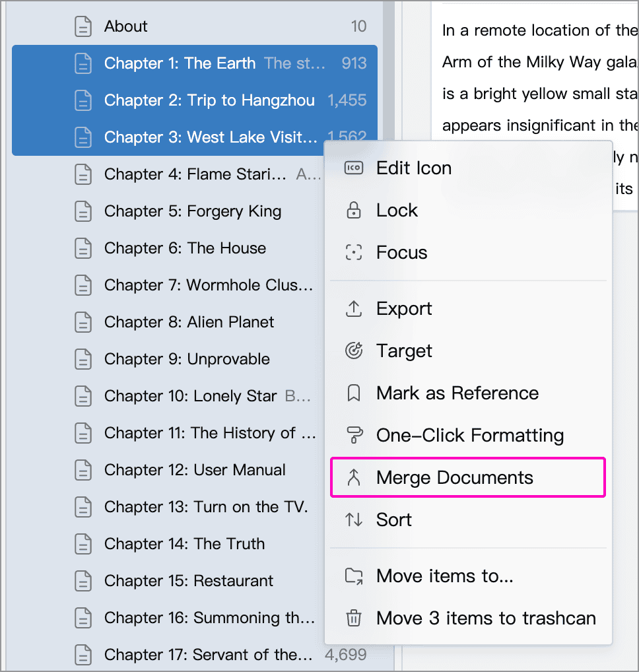Select Export in the context menu
Viewport: 639px width, 672px height.
tap(468, 308)
